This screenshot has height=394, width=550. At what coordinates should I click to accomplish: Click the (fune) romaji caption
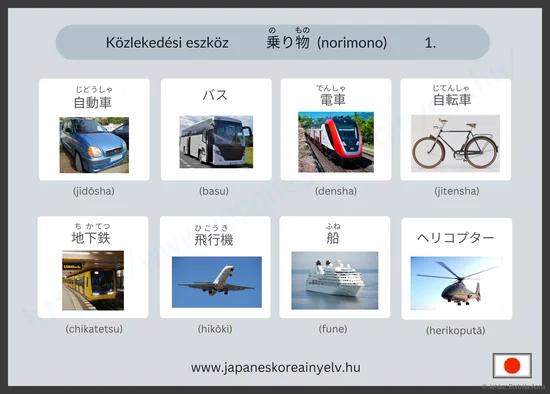[x=333, y=329]
